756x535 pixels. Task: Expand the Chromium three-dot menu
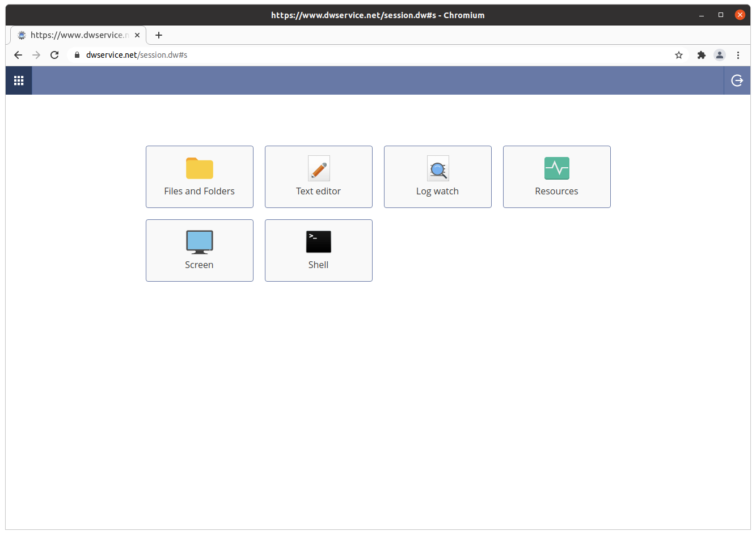738,55
